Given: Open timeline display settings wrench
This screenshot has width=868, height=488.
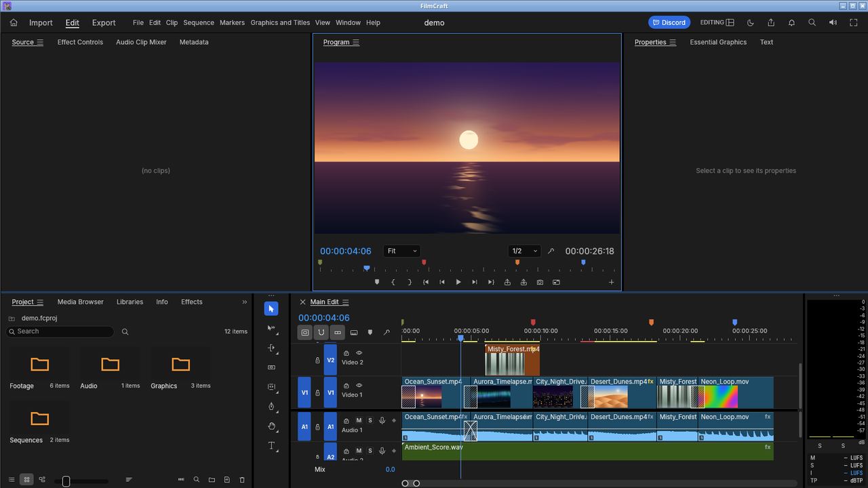Looking at the screenshot, I should click(x=387, y=333).
